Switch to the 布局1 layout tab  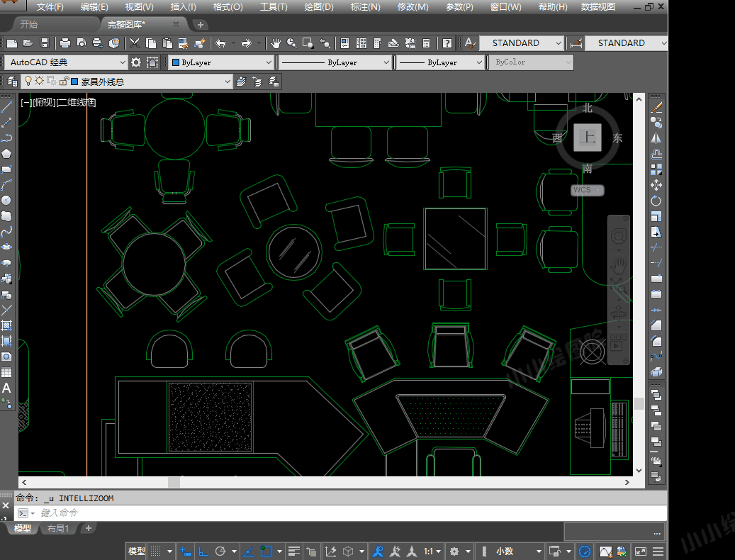tap(58, 528)
